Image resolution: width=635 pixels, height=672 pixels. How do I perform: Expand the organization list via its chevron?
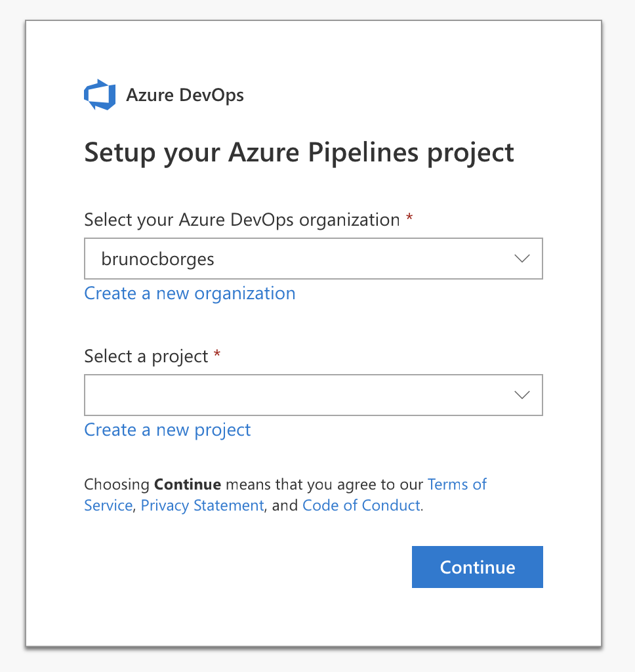[522, 259]
